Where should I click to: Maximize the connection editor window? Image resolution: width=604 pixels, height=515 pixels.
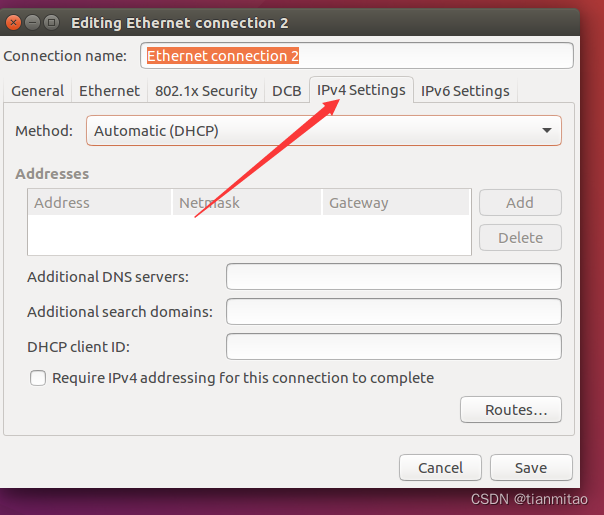pyautogui.click(x=52, y=21)
